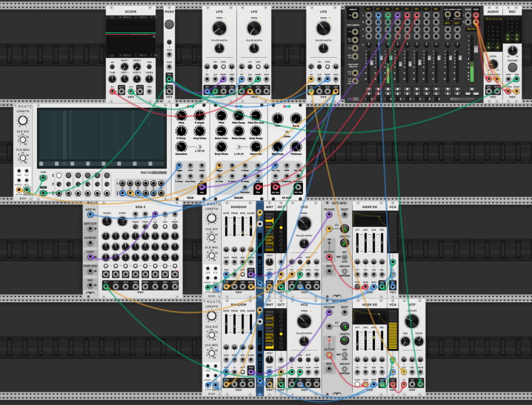Screen dimensions: 532x405
Task: Click the MixMaster track 8 left input jack
Action: click(x=436, y=15)
